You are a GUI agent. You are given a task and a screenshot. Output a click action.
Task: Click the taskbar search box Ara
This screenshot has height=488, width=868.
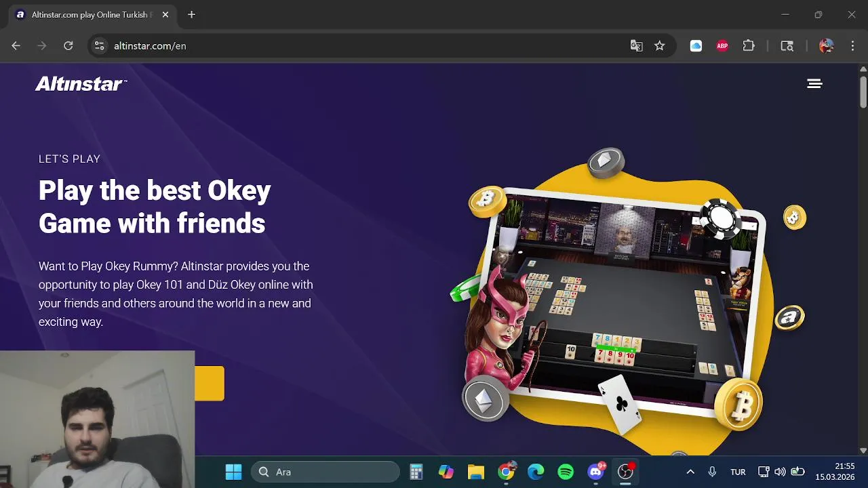(x=325, y=472)
